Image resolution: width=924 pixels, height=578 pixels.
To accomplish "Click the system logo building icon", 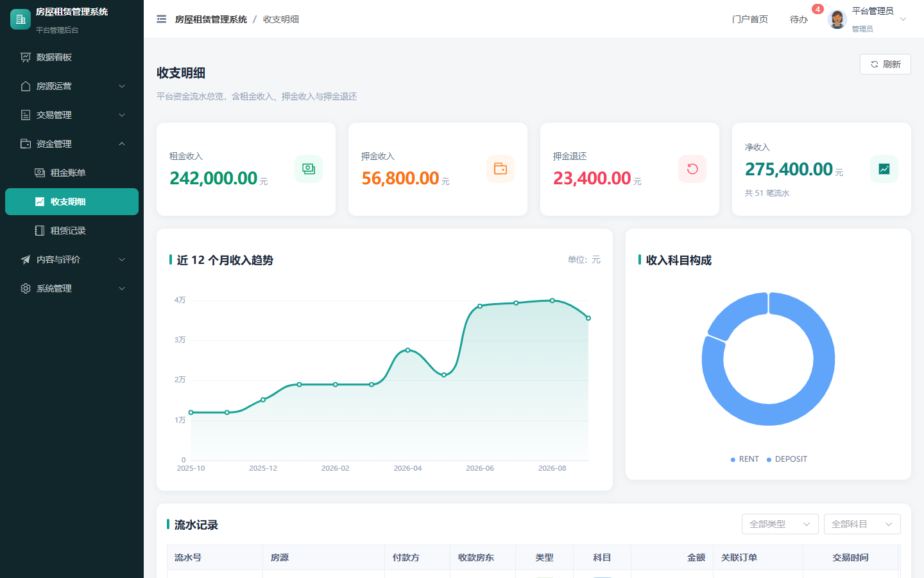I will 21,19.
